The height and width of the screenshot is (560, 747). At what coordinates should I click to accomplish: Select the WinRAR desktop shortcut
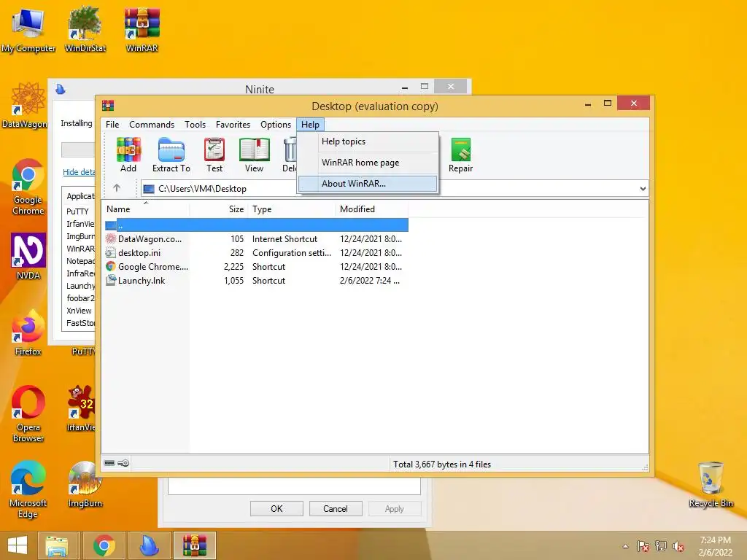(x=142, y=29)
